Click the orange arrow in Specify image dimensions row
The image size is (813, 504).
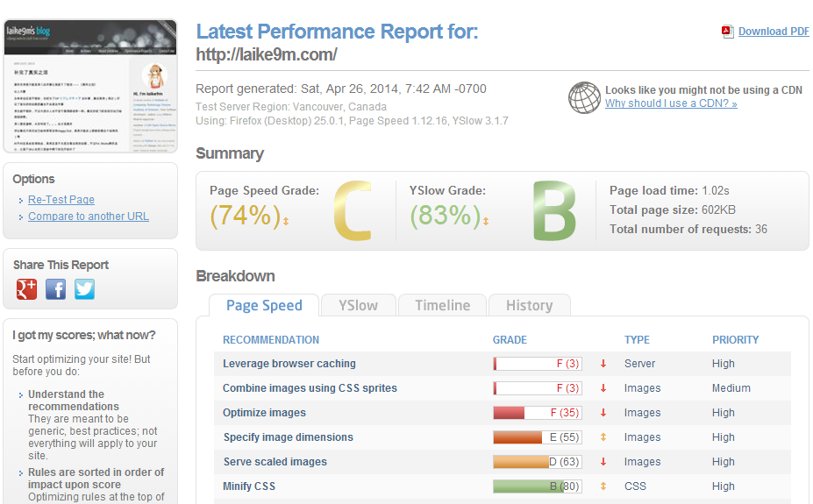(603, 437)
